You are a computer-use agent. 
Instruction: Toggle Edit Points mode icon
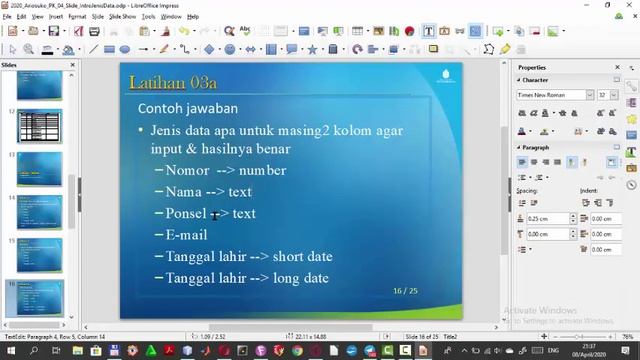tap(489, 49)
